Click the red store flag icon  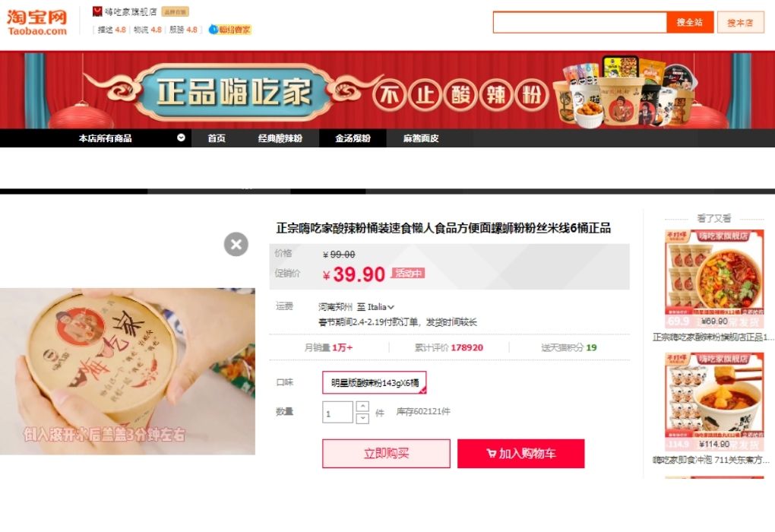click(x=97, y=11)
